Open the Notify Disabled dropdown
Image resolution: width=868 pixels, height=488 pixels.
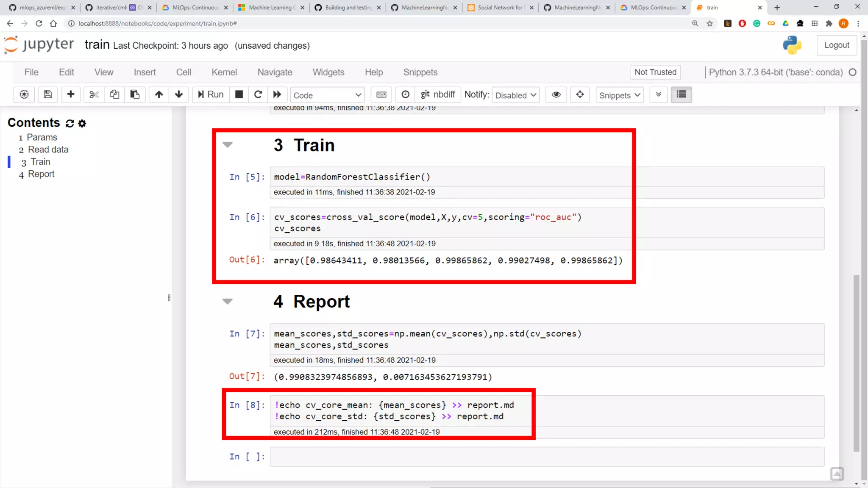coord(515,95)
